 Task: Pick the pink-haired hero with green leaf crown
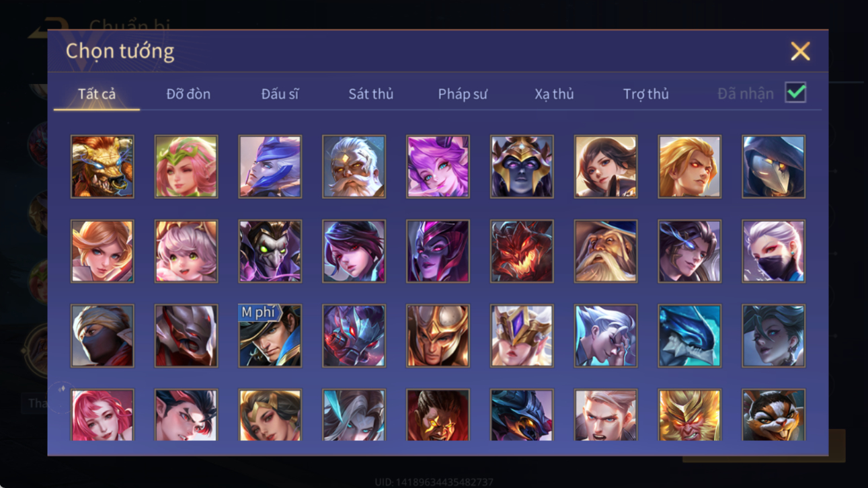click(186, 167)
